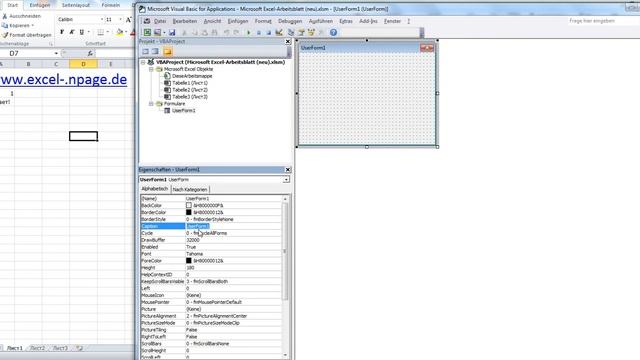This screenshot has height=360, width=640.
Task: Click BackColor swatch in properties
Action: (x=189, y=205)
